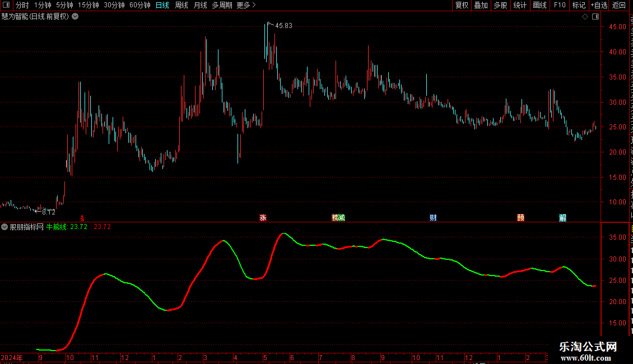Open F10 company info
The height and width of the screenshot is (364, 633).
(x=560, y=5)
